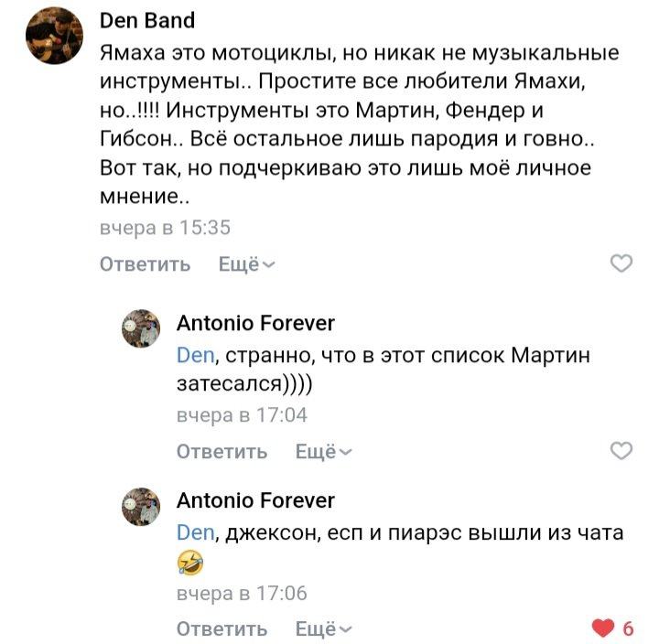Expand Ещё options for the 17:06 reply
Screen dimensions: 659x644
pyautogui.click(x=324, y=628)
